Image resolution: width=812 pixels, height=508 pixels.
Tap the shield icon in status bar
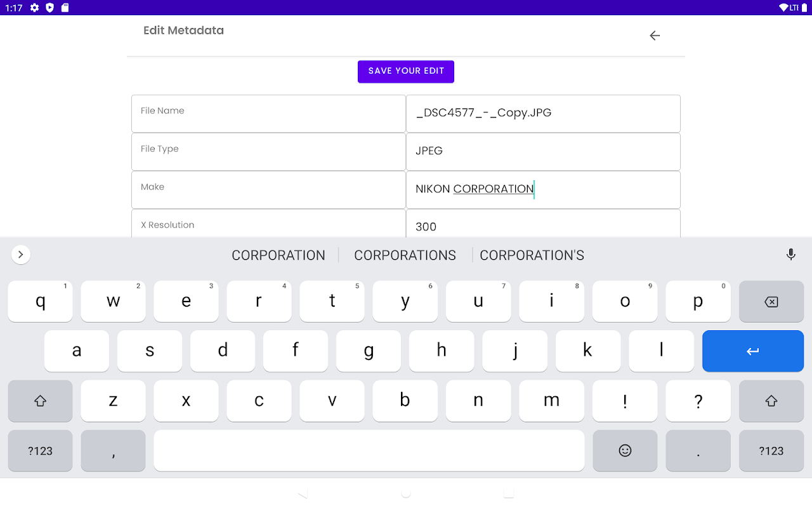point(49,8)
